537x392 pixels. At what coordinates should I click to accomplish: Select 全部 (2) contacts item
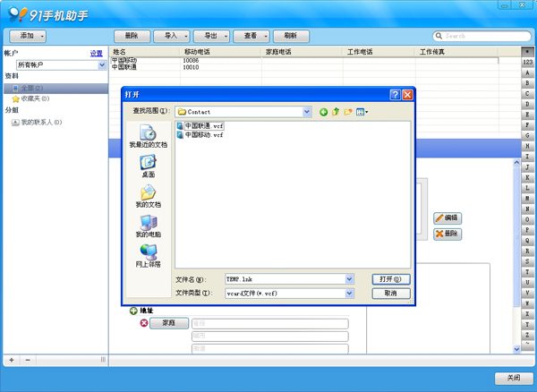tap(55, 89)
